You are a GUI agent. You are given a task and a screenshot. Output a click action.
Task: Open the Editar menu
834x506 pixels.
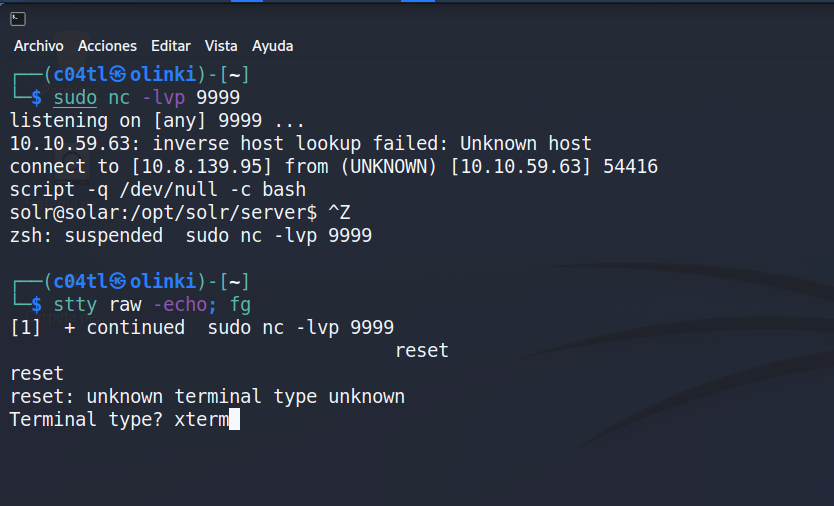pos(171,46)
